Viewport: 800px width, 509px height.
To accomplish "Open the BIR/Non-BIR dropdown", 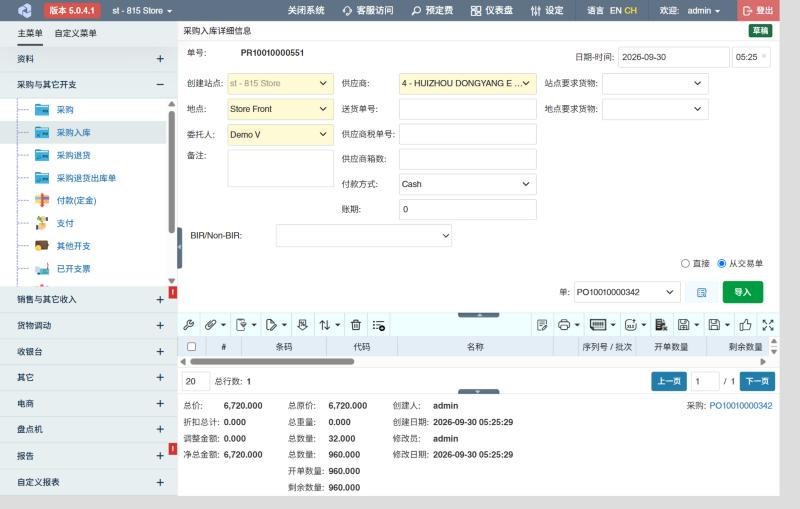I will click(x=364, y=236).
